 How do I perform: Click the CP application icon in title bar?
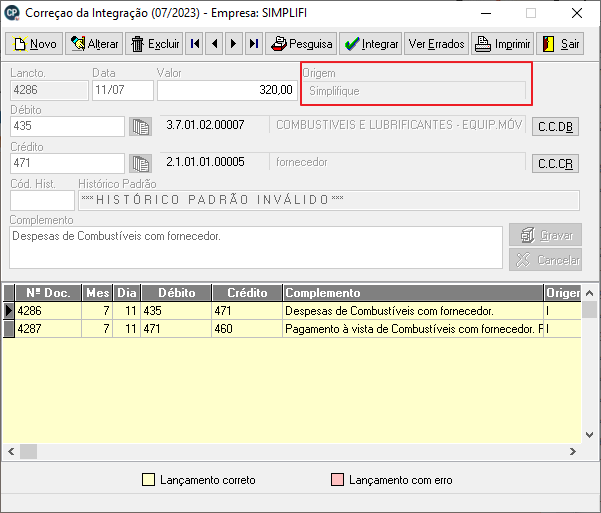click(x=12, y=13)
